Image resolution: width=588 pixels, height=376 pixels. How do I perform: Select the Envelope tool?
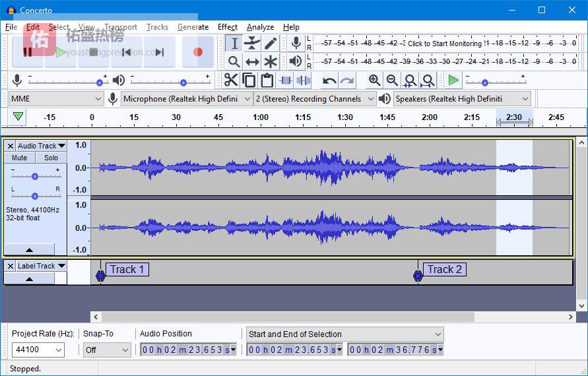[252, 44]
